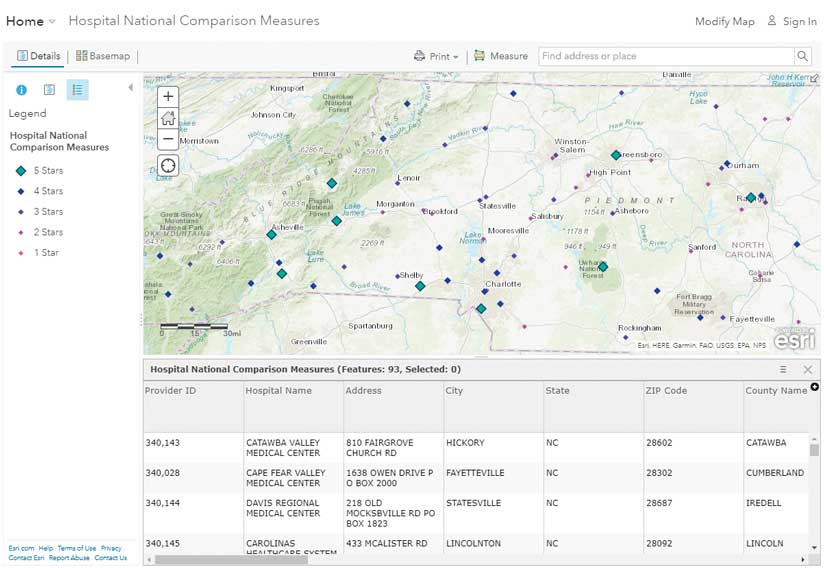Click Address column header
This screenshot has width=824, height=568.
tap(394, 407)
